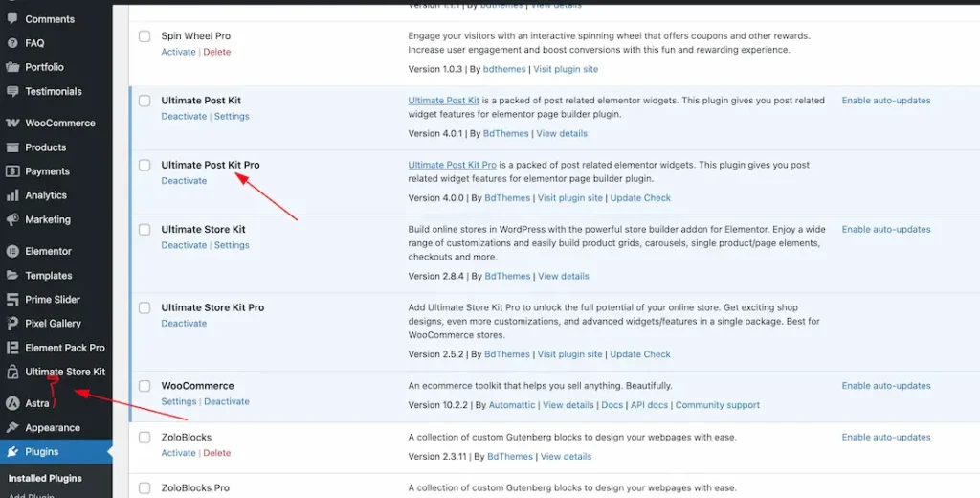Click the Elementor icon in sidebar
Viewport: 980px width, 498px height.
point(12,251)
